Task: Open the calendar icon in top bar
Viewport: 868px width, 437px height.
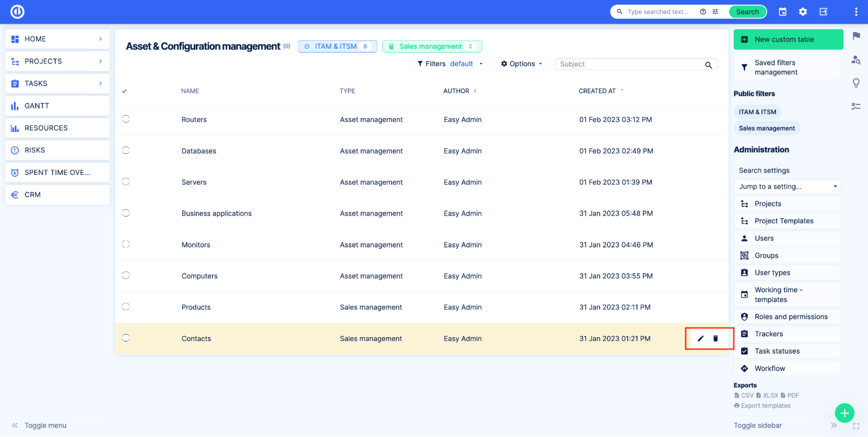Action: pyautogui.click(x=782, y=12)
